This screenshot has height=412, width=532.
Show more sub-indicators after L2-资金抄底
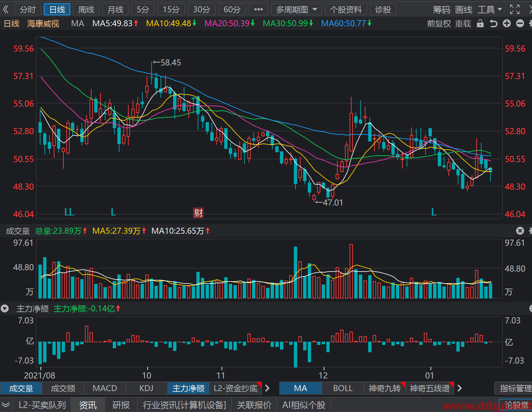(x=267, y=388)
